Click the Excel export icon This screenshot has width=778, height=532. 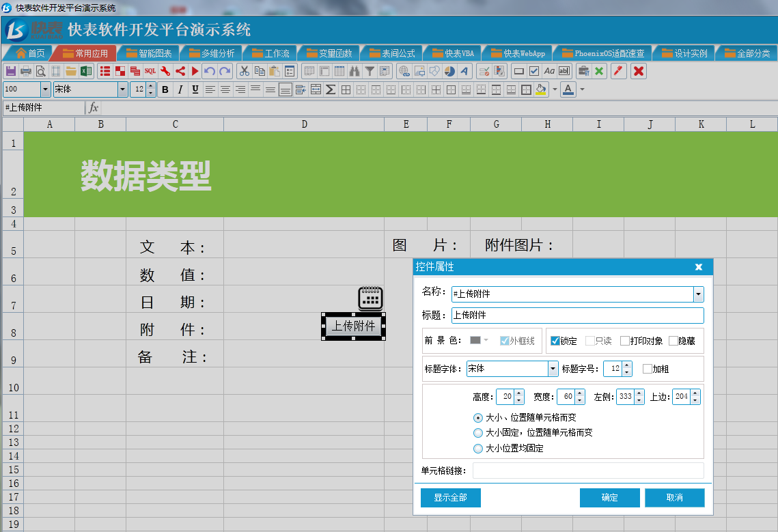tap(86, 71)
